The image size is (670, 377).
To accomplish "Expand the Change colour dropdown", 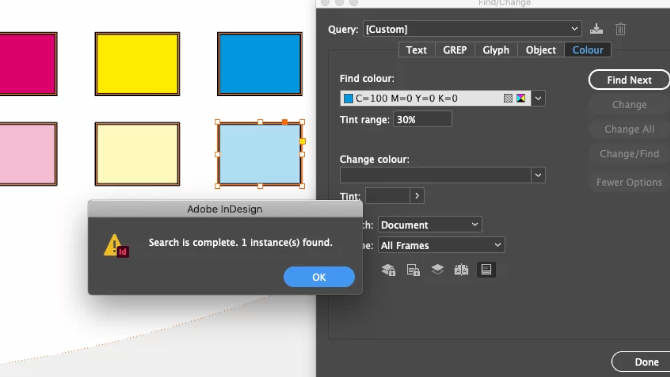I will click(x=538, y=175).
